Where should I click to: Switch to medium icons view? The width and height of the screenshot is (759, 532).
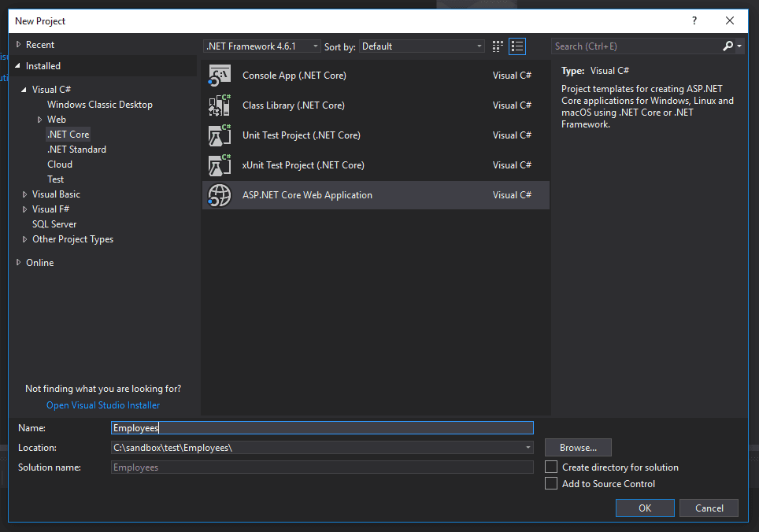click(x=498, y=46)
